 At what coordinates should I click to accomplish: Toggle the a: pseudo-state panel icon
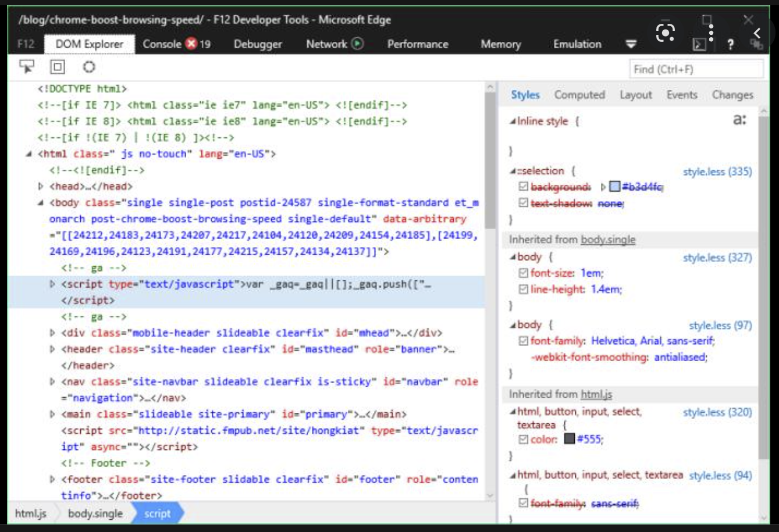point(739,120)
